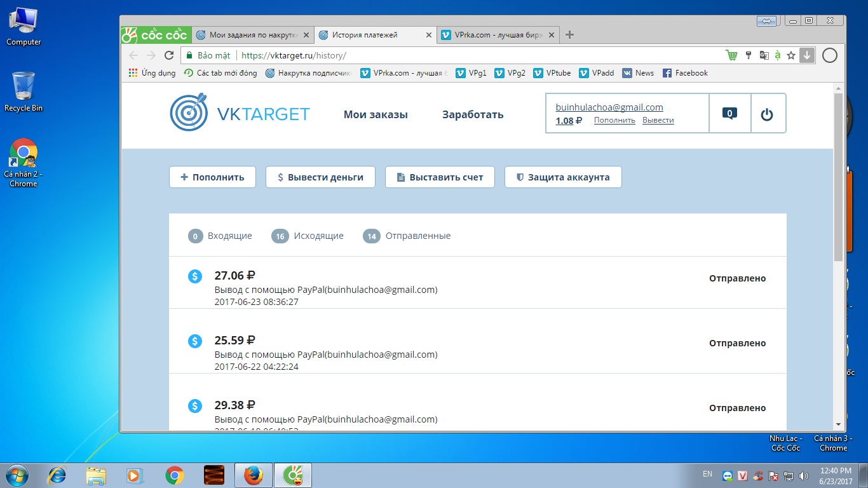Click the dollar icon beside 29.38 ₽
This screenshot has width=868, height=488.
tap(195, 405)
